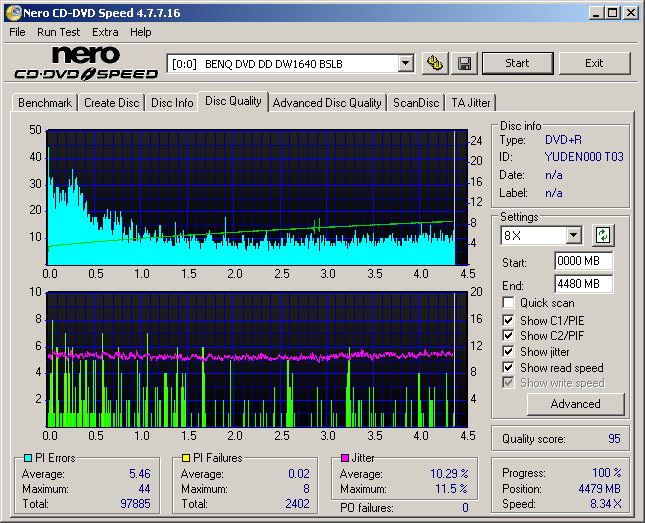Click the Quality score value 95
This screenshot has height=523, width=645.
pyautogui.click(x=614, y=439)
